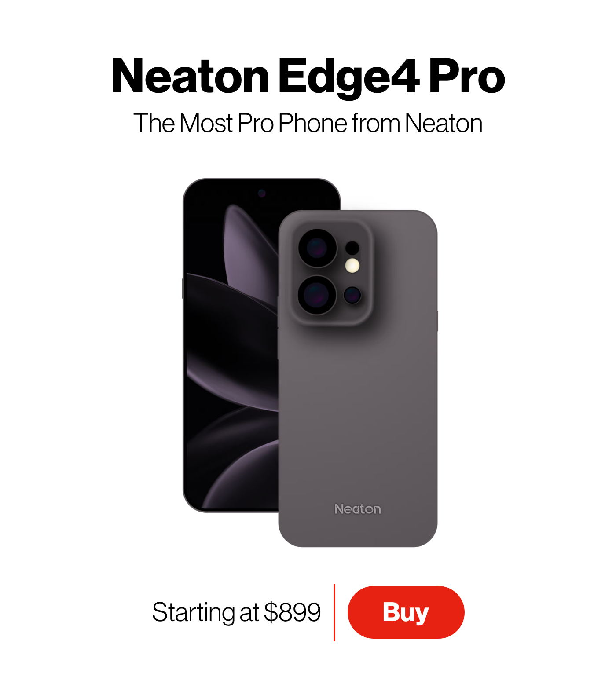The width and height of the screenshot is (616, 695).
Task: Click the front punch-hole selfie camera
Action: pyautogui.click(x=262, y=193)
